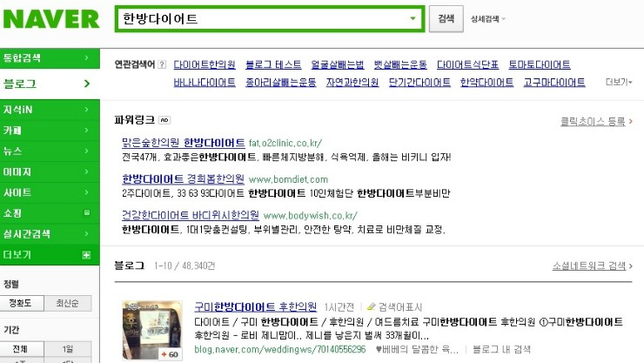Click the 검색어표시 highlighter icon

coord(372,306)
